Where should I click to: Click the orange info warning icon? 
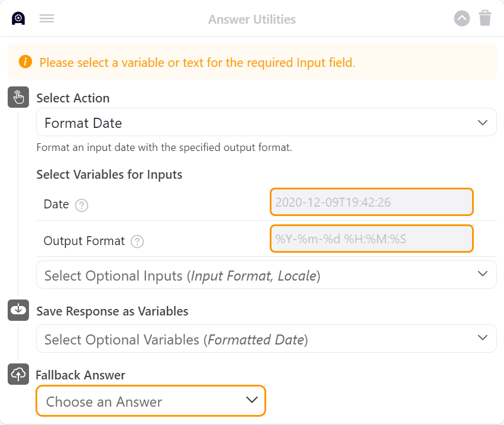pyautogui.click(x=25, y=62)
